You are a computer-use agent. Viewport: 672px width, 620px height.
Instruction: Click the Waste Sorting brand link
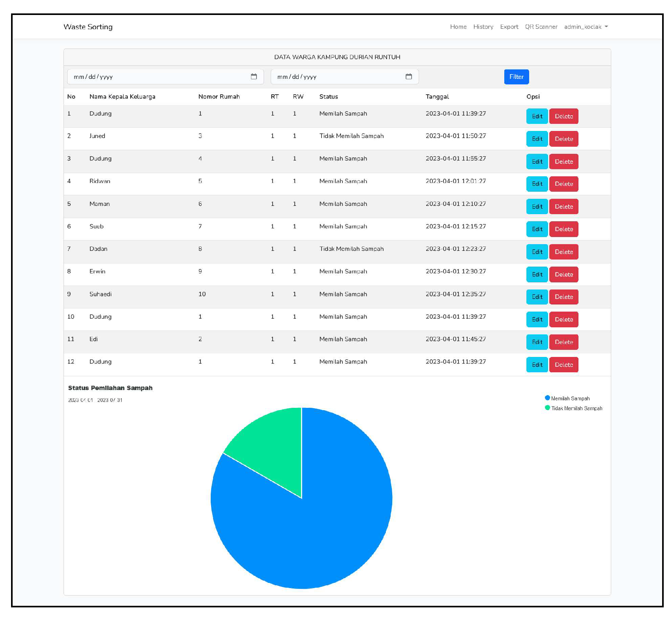(88, 27)
